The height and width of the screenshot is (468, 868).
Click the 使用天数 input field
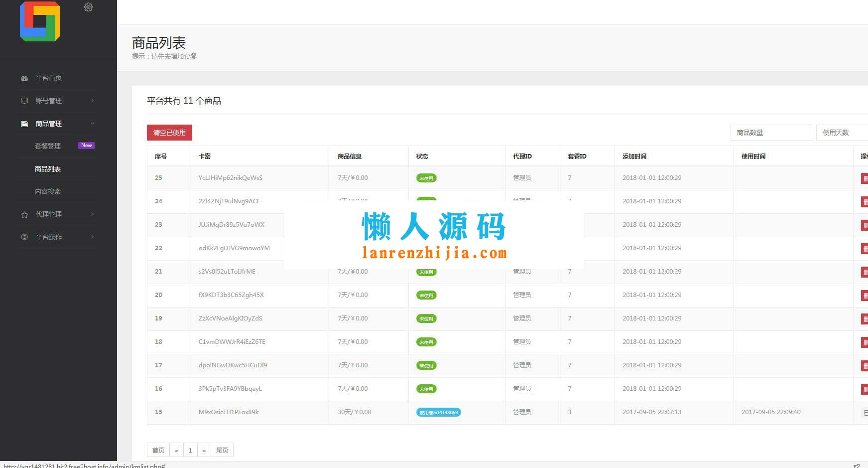842,133
